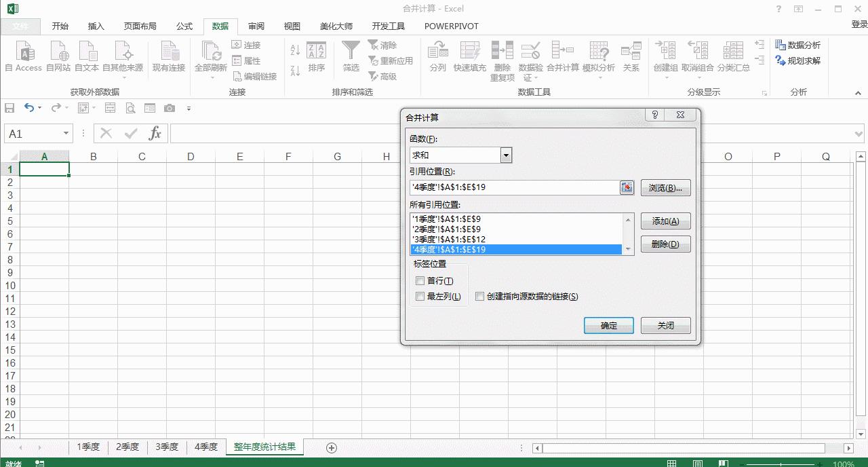Click the 数据验证 (Data Validation) icon
This screenshot has height=467, width=868.
click(530, 54)
